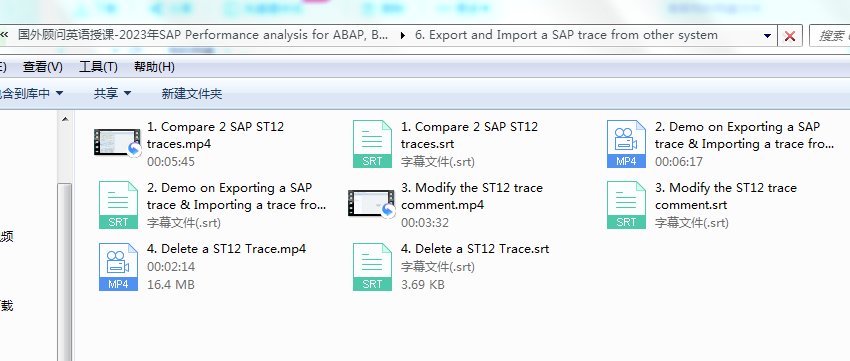Select the 4. Delete a ST12 Trace.mp4 icon
The image size is (850, 361).
pos(118,267)
